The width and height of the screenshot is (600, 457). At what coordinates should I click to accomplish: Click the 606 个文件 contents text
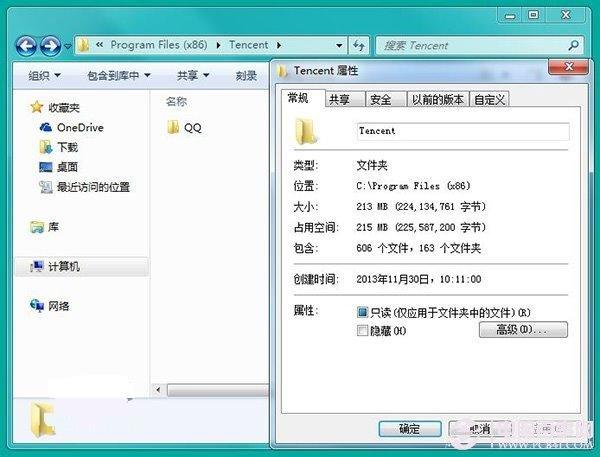[418, 248]
